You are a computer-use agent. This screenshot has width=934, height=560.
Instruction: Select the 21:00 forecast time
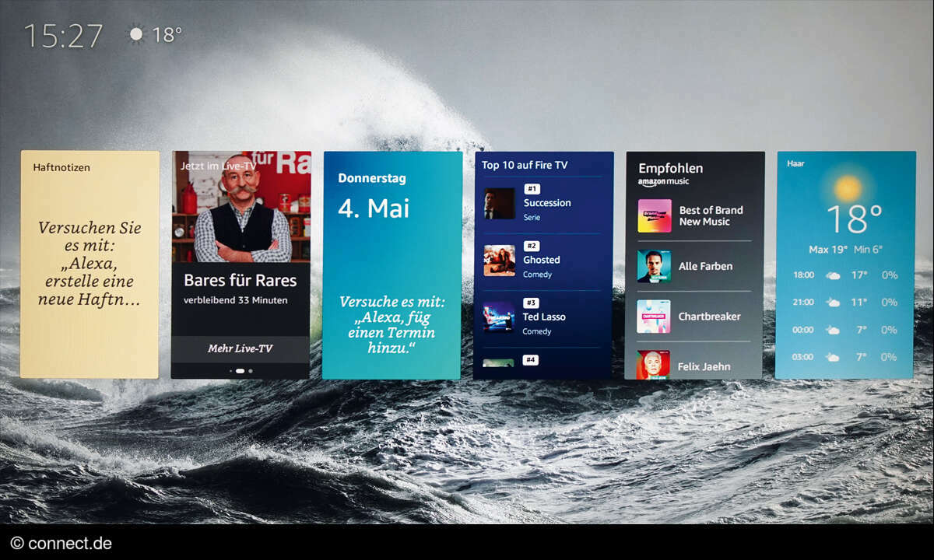pos(803,303)
